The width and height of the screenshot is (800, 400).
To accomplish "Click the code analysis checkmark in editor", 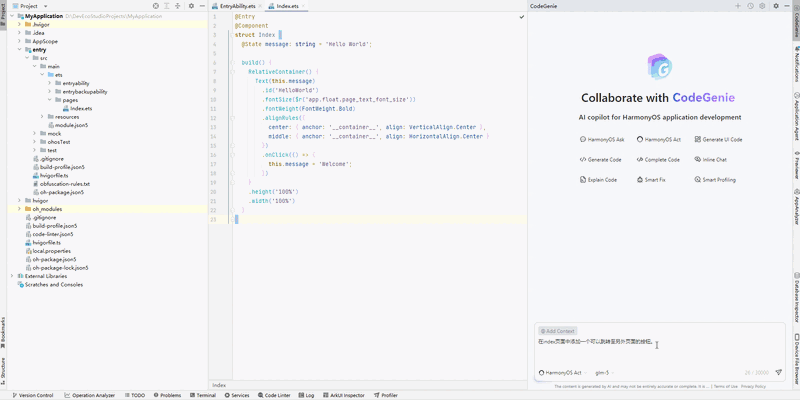I will point(520,17).
